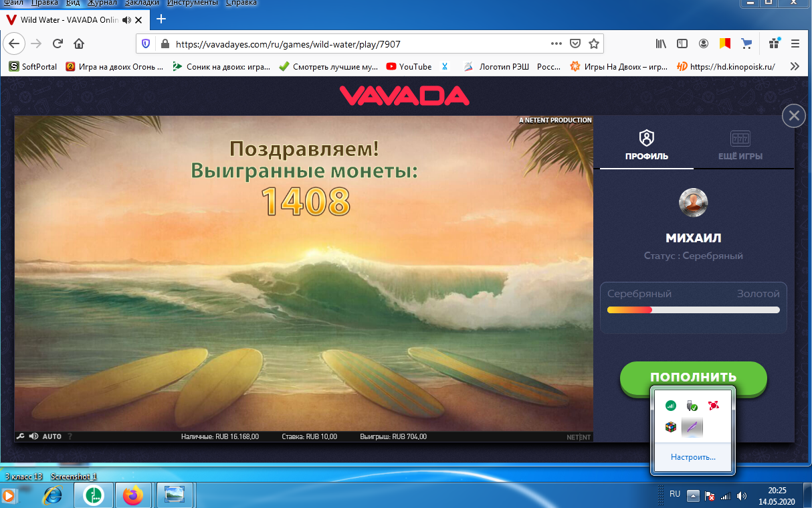Screen dimensions: 812x508
Task: Open game help question mark
Action: 70,436
